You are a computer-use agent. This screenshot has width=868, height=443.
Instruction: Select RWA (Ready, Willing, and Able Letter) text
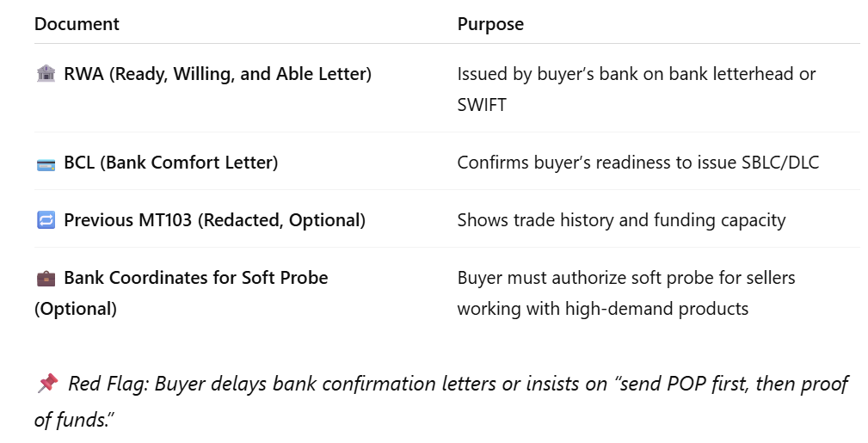(x=218, y=74)
